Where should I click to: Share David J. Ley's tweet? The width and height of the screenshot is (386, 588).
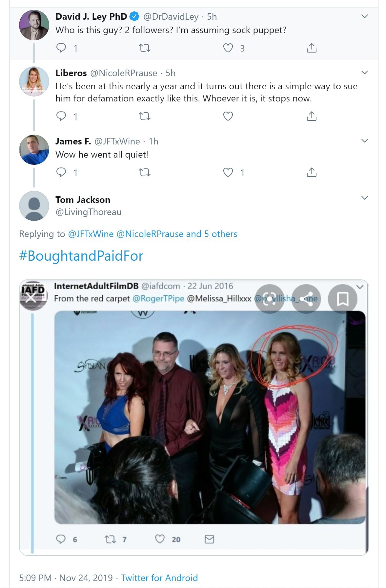point(311,48)
